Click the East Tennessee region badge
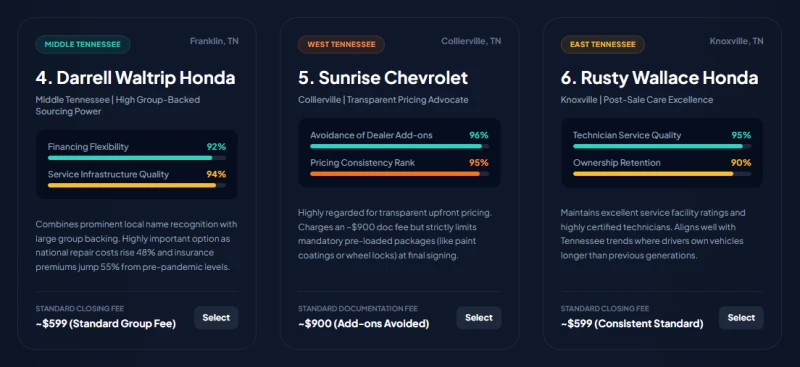This screenshot has width=800, height=367. click(x=603, y=44)
